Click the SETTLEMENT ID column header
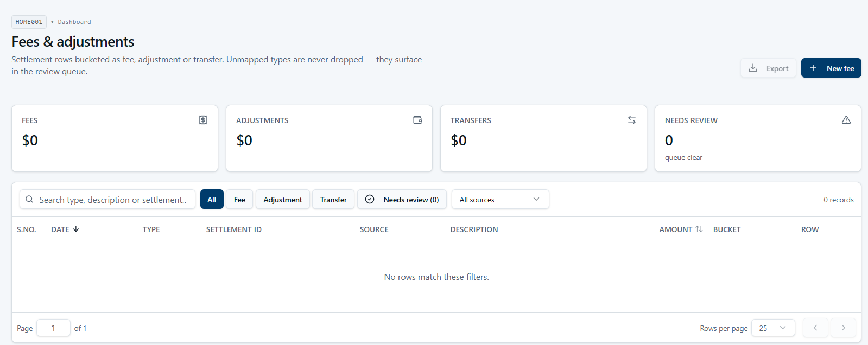This screenshot has width=868, height=345. click(233, 229)
